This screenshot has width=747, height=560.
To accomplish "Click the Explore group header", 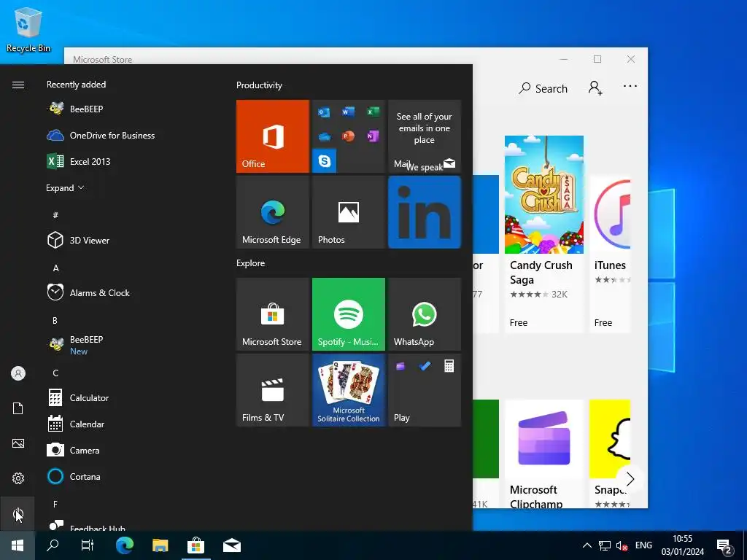I will [x=251, y=262].
